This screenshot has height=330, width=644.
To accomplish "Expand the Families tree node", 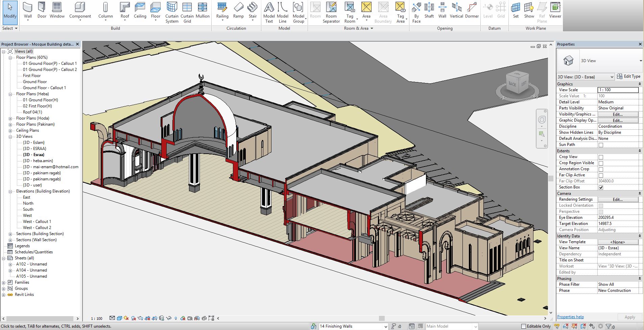I will [x=4, y=283].
